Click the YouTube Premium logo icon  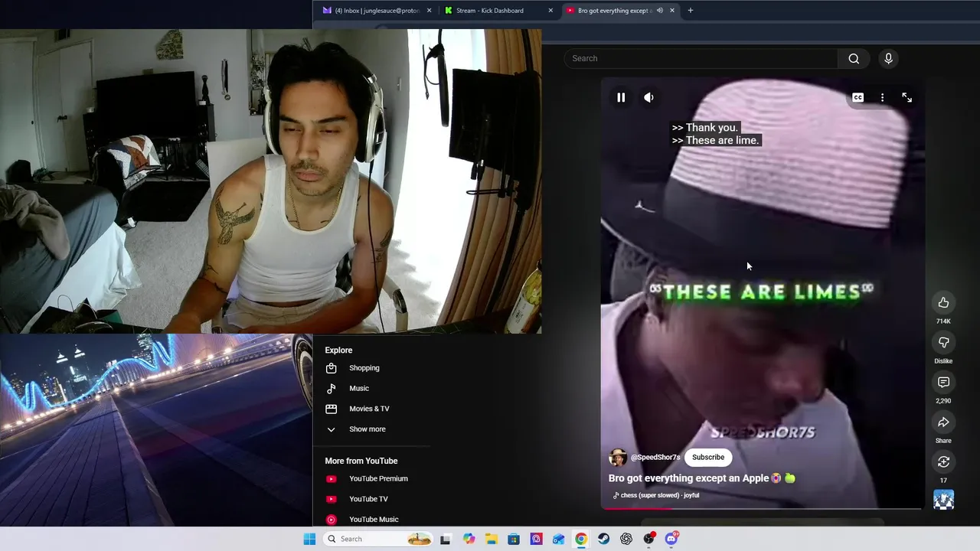(x=331, y=479)
